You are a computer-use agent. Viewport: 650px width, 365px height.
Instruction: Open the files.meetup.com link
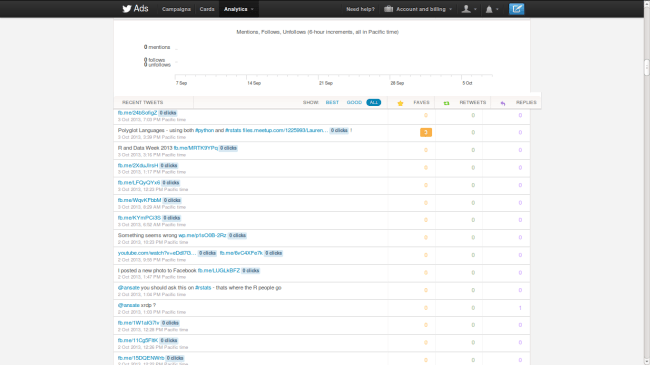[x=285, y=130]
